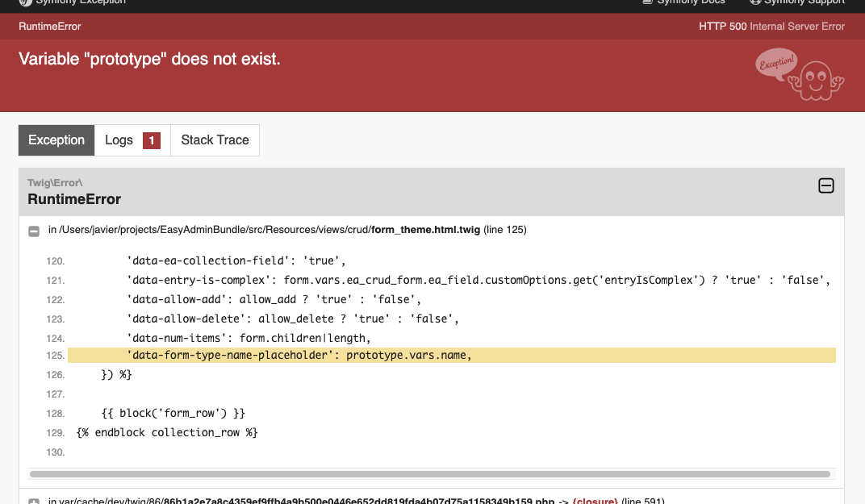Follow the {closure} link in bottom trace

(595, 501)
